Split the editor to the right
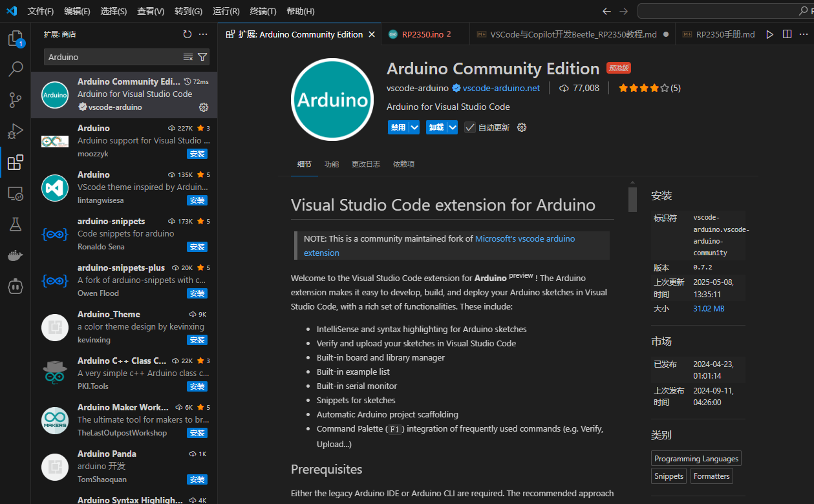Screen dimensions: 814x504 click(x=787, y=34)
